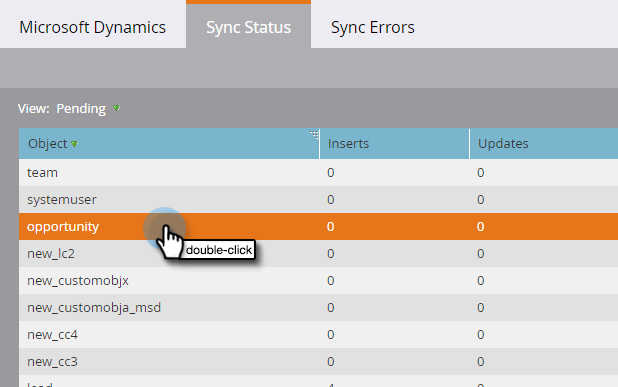The height and width of the screenshot is (387, 618).
Task: Select the new_cc3 row
Action: [x=318, y=362]
